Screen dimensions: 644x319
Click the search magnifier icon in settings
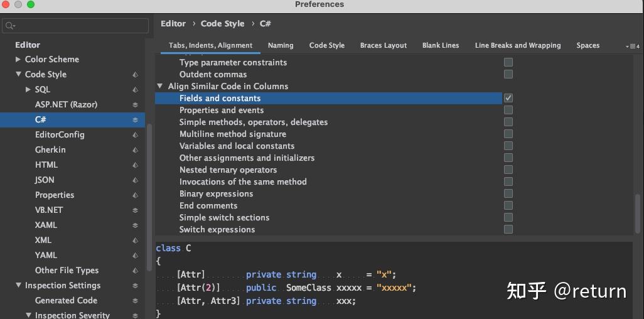point(9,26)
